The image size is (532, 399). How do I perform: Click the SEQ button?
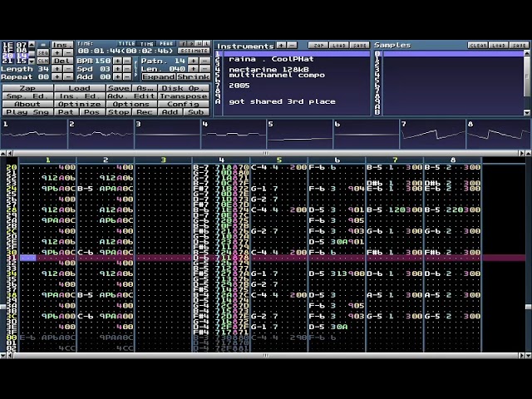click(42, 53)
